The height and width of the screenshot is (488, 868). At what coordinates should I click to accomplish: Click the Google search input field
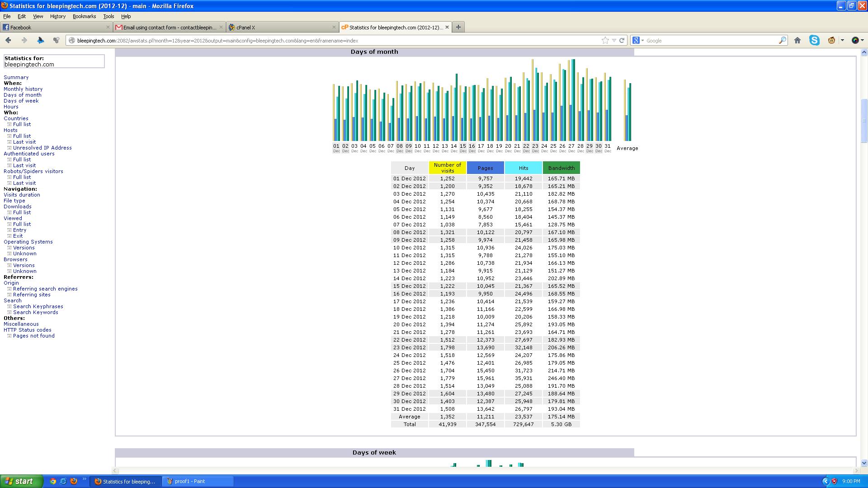coord(710,40)
